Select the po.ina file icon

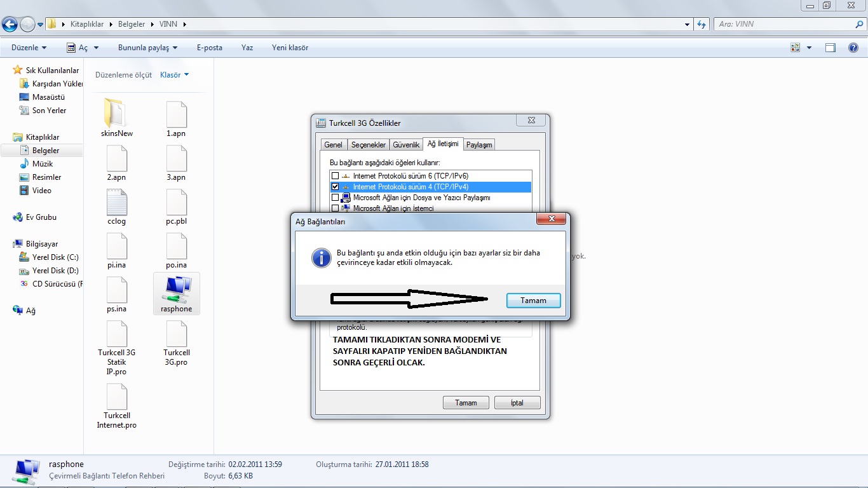[176, 246]
